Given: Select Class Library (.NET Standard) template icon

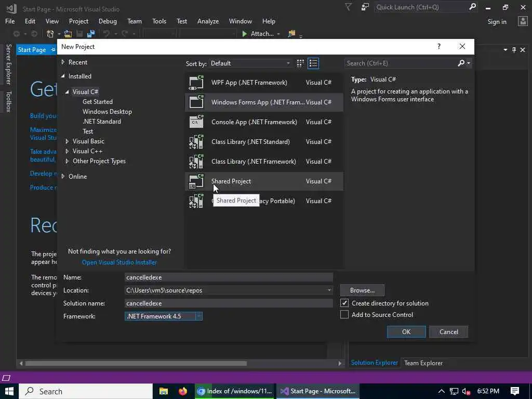Looking at the screenshot, I should (196, 141).
